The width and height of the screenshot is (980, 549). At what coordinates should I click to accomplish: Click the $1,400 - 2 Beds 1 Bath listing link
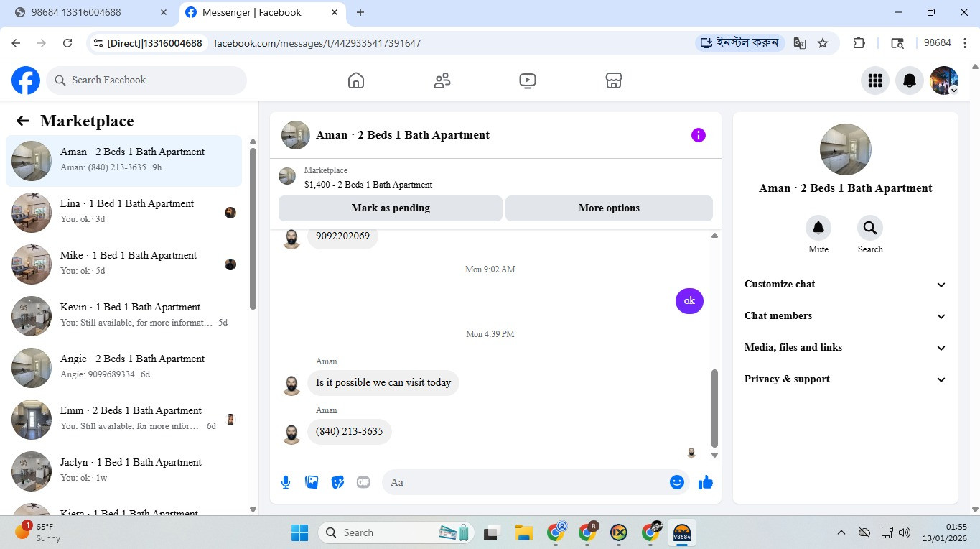coord(368,185)
